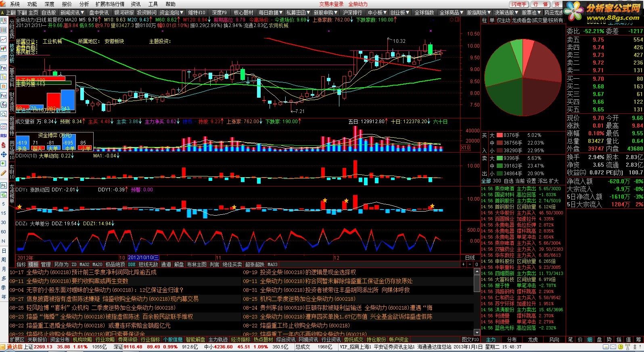This screenshot has height=352, width=644.
Task: Open the 中小板 dropdown
Action: pyautogui.click(x=377, y=13)
